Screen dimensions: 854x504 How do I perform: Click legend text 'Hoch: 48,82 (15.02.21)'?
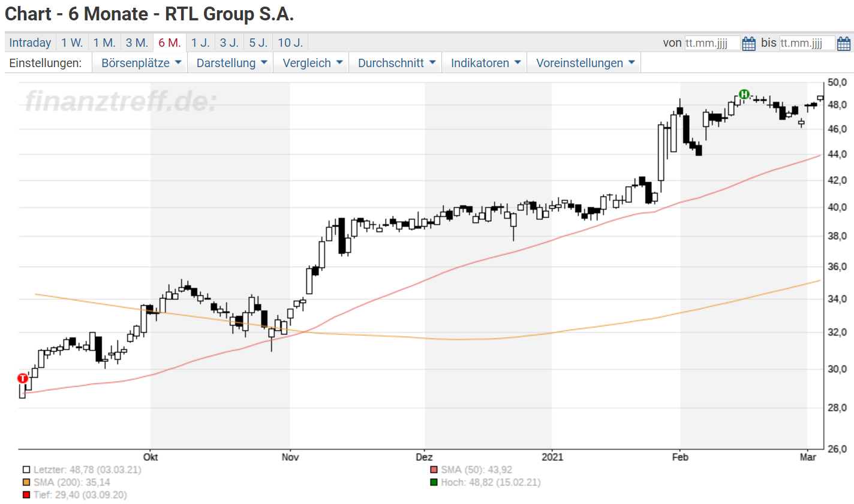click(491, 482)
